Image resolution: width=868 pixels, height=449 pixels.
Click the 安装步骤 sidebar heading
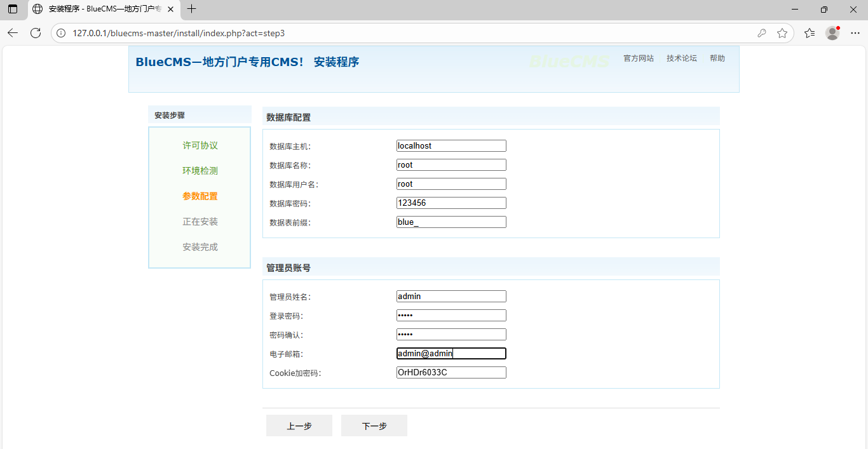point(170,116)
